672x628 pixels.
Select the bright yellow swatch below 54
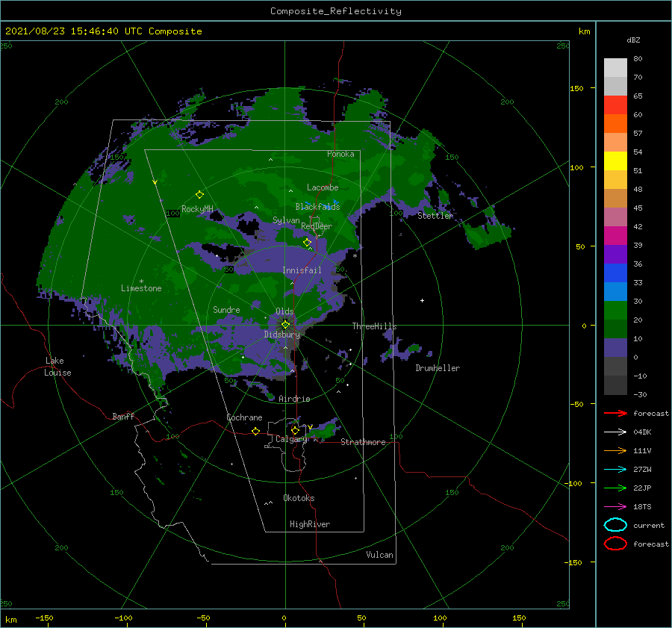tap(615, 161)
